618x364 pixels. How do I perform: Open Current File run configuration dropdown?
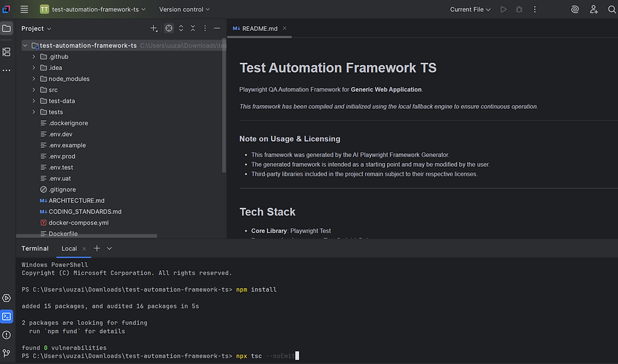point(470,9)
